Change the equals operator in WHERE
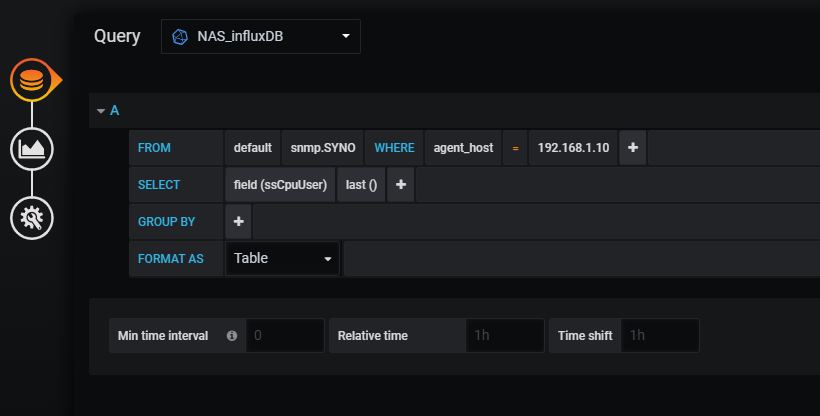This screenshot has width=820, height=416. [515, 148]
